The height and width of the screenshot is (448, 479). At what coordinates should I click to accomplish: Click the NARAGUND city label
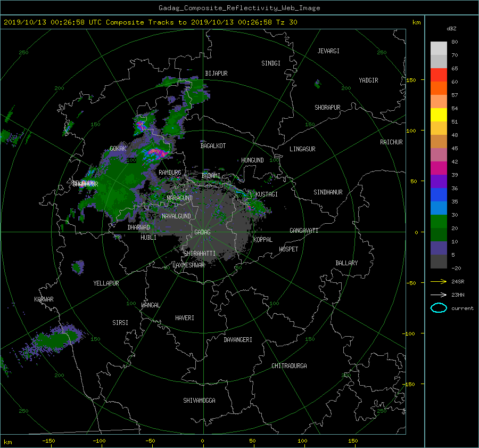[180, 198]
